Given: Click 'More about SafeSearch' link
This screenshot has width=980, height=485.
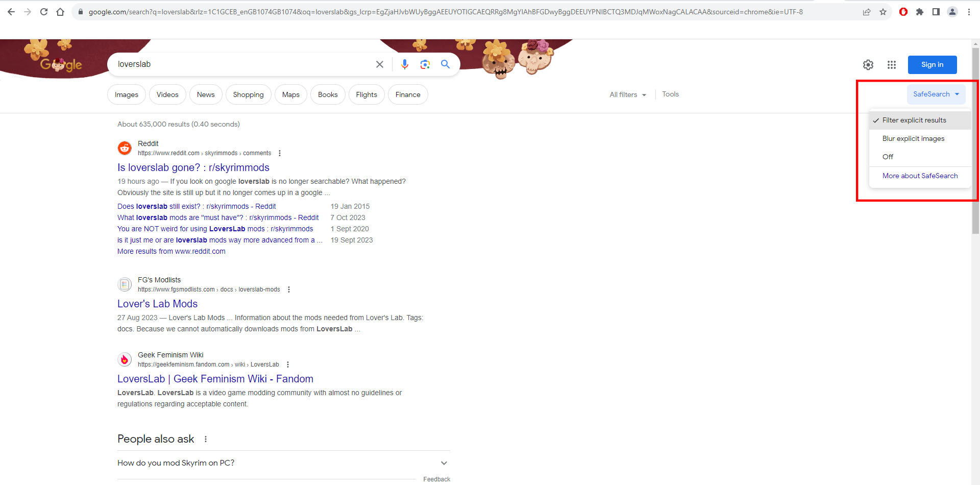Looking at the screenshot, I should click(920, 176).
